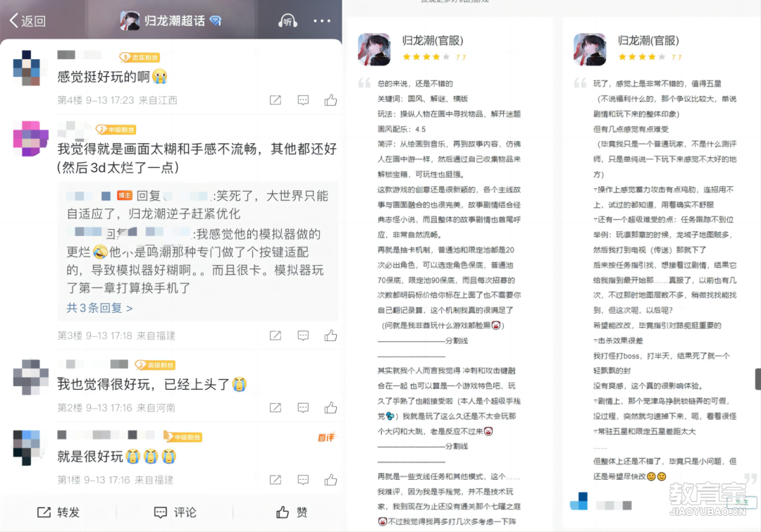Tap the star rating in second review card
The height and width of the screenshot is (532, 761).
coord(642,57)
